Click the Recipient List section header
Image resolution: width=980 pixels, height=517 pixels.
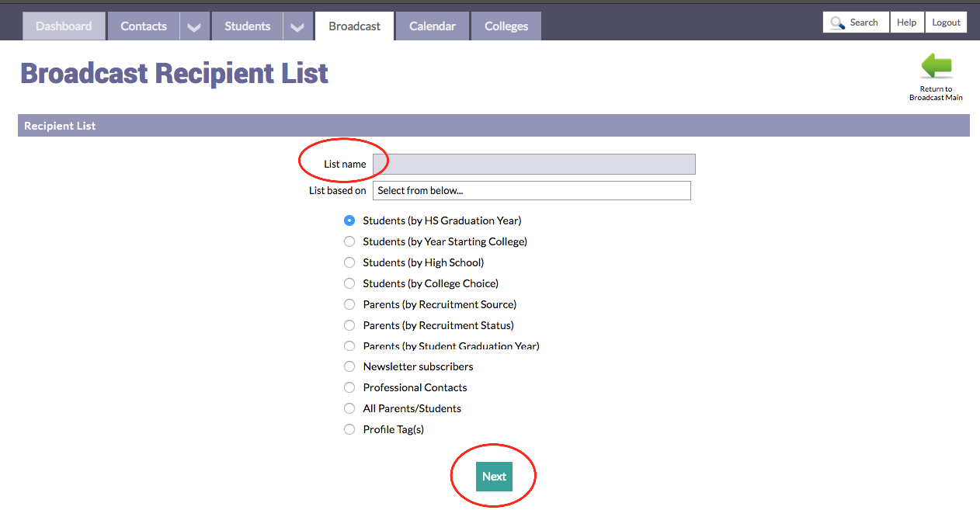(x=494, y=126)
